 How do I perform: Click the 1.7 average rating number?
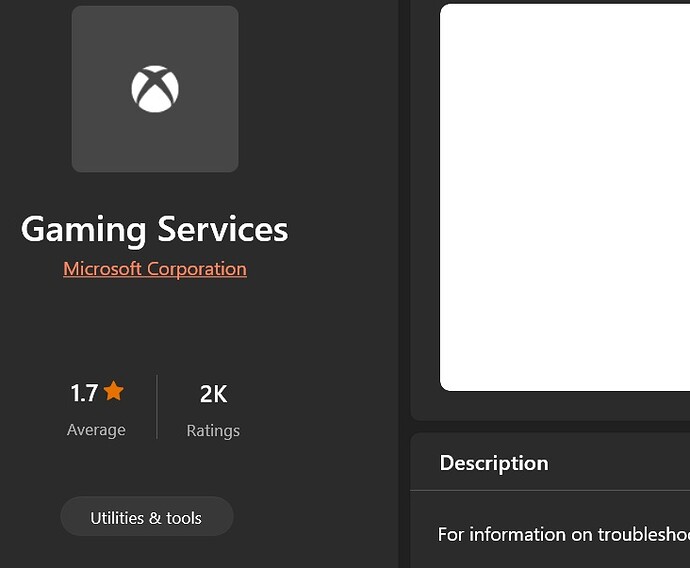coord(84,393)
